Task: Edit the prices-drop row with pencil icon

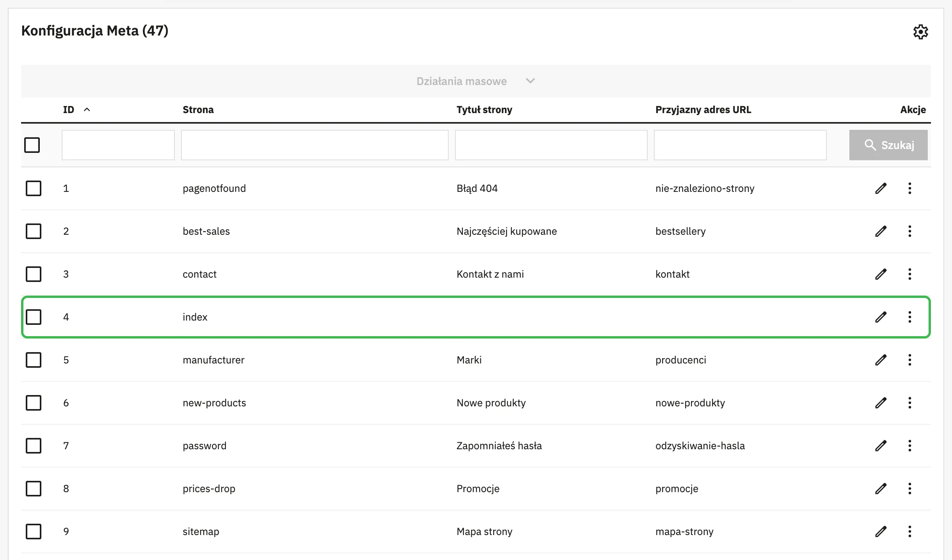Action: point(881,489)
